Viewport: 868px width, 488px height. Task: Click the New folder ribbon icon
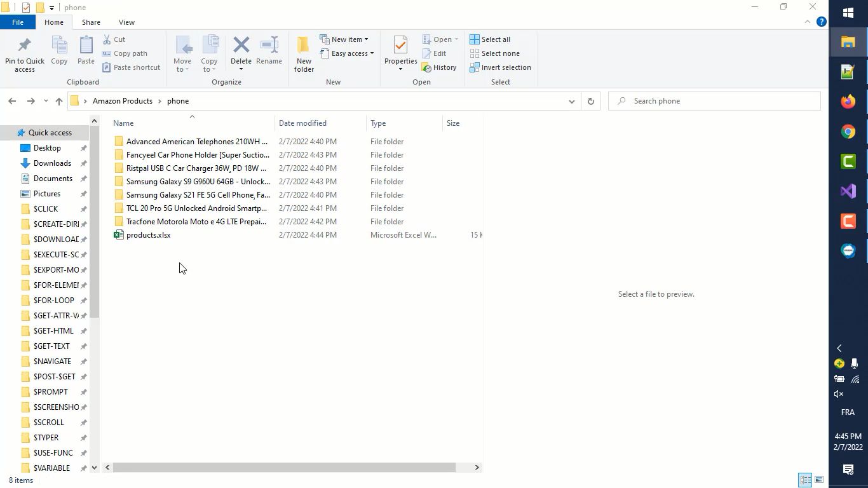tap(304, 46)
